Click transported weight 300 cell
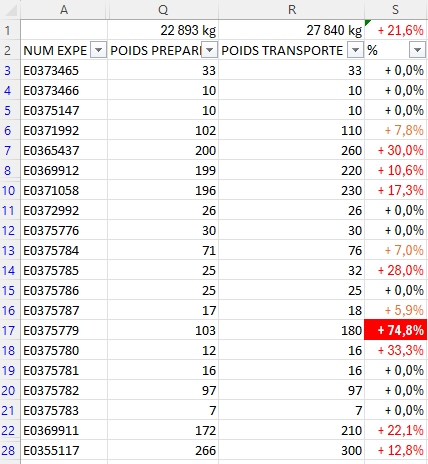 click(291, 451)
